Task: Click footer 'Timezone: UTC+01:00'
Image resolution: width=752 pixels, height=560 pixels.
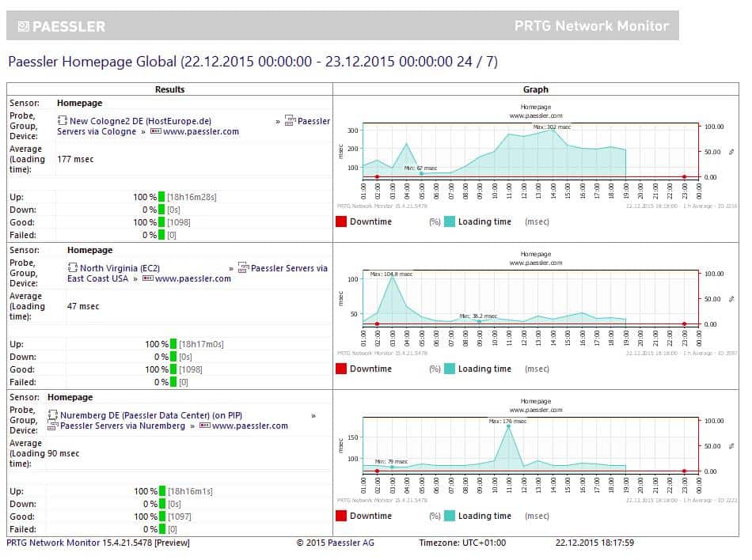Action: click(x=462, y=543)
